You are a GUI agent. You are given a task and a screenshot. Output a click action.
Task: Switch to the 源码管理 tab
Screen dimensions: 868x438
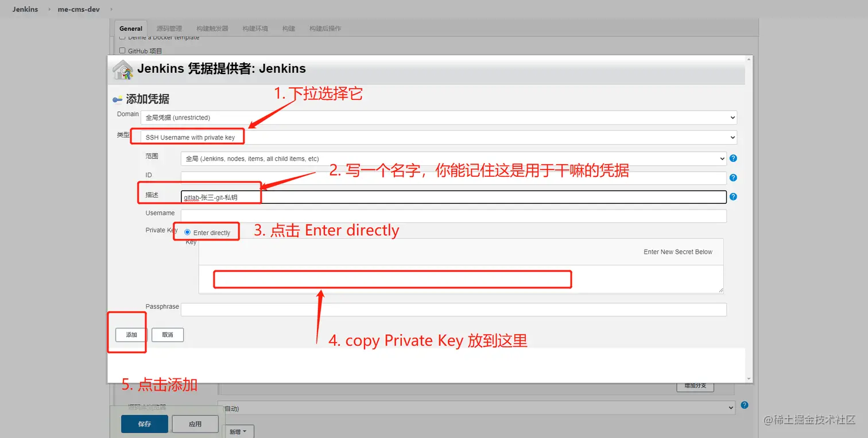click(x=169, y=28)
